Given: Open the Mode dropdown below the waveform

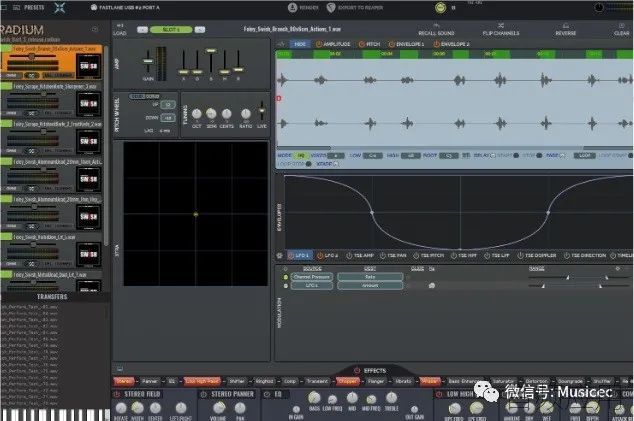Looking at the screenshot, I should click(301, 155).
